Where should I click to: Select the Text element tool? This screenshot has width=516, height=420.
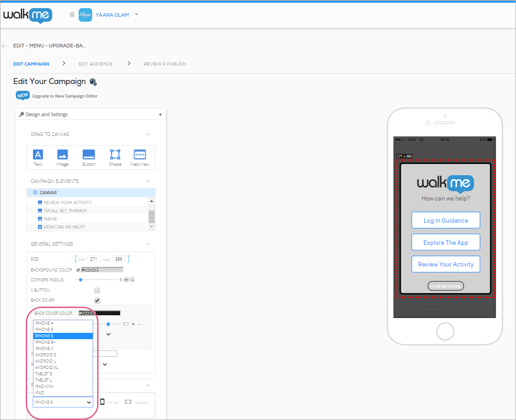pos(38,158)
